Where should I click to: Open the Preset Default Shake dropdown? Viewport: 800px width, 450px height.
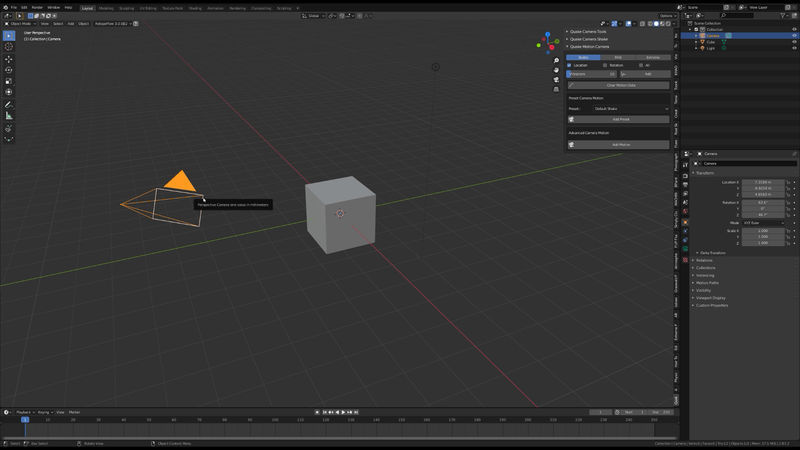coord(631,109)
